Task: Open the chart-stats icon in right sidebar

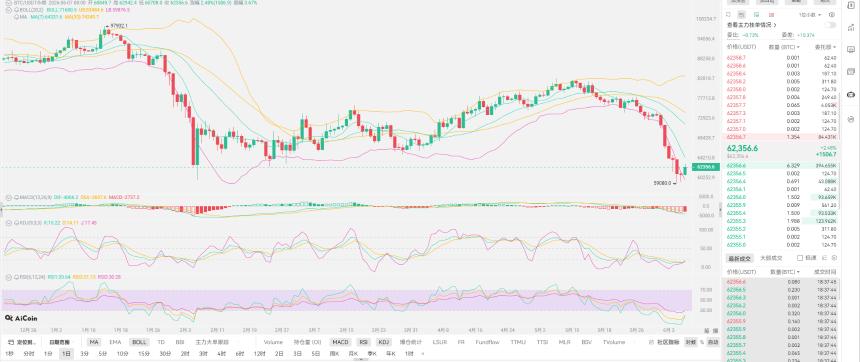Action: [x=851, y=27]
